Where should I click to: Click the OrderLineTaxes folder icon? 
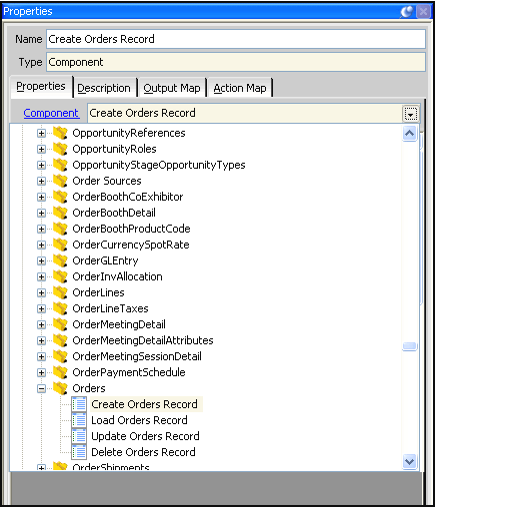[x=60, y=308]
